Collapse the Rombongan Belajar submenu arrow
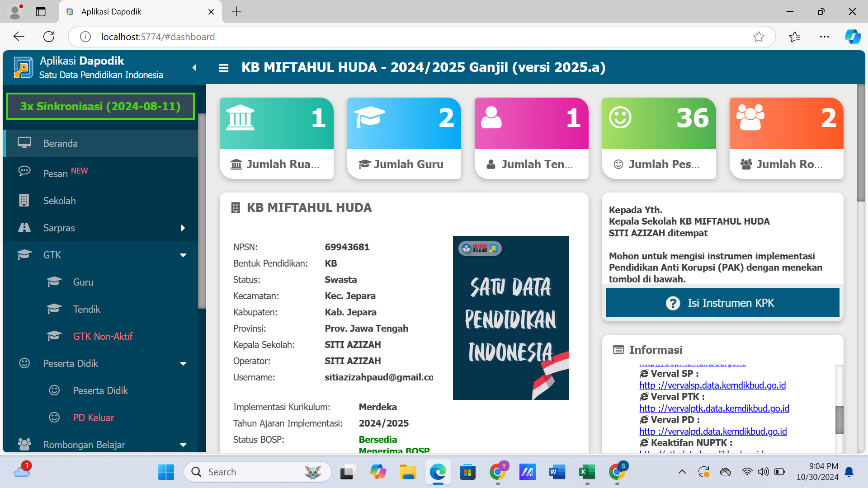 183,445
